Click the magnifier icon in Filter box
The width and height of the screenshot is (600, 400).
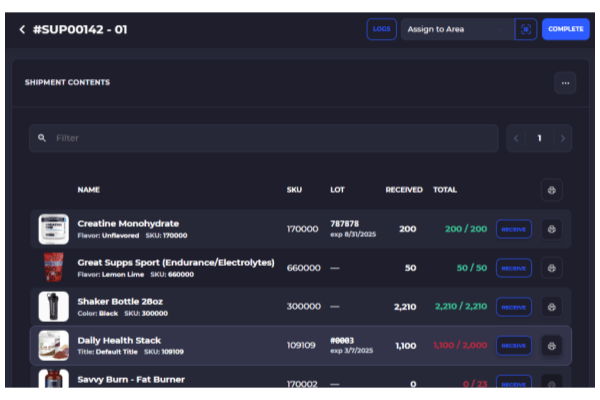pyautogui.click(x=42, y=138)
